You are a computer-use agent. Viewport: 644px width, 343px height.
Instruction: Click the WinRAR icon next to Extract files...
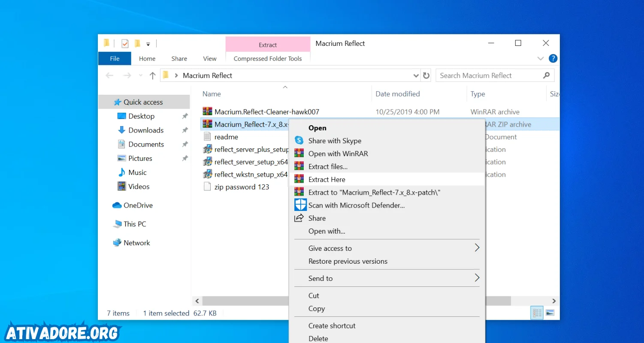tap(299, 166)
